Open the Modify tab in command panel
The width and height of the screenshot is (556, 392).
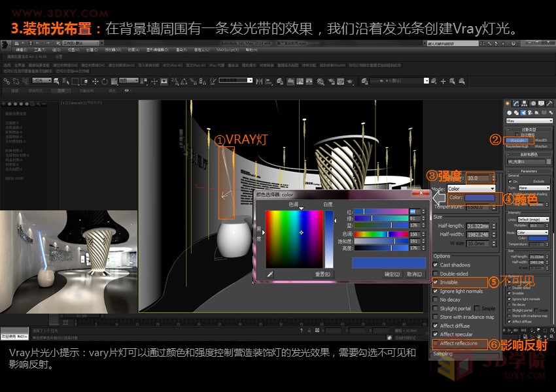coord(516,103)
